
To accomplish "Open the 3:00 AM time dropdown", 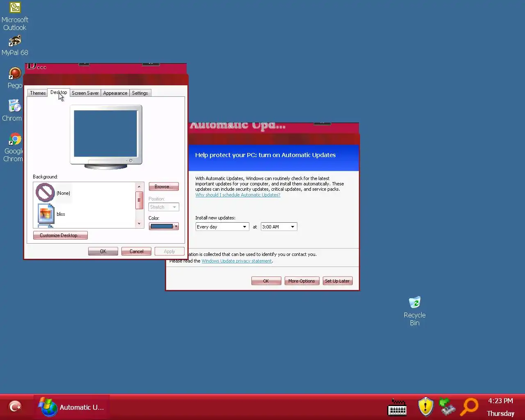I will 279,227.
